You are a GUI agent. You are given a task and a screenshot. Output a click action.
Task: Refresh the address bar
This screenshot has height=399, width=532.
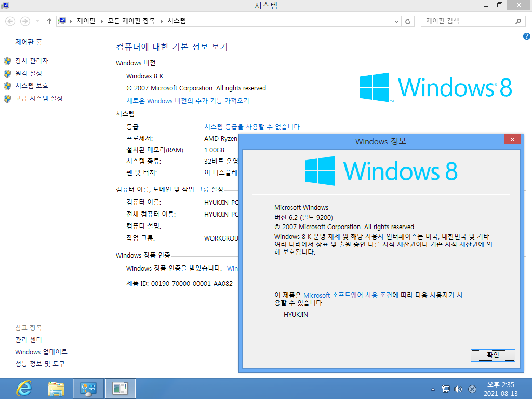coord(408,21)
